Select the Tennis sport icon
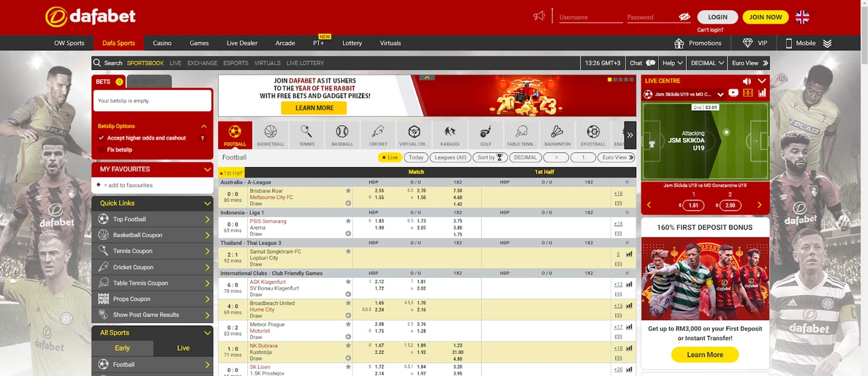 pyautogui.click(x=306, y=135)
